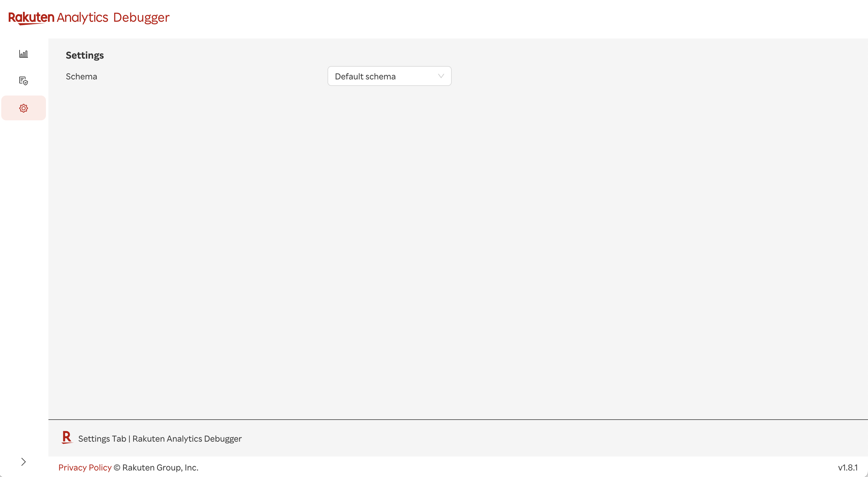
Task: Click the '© Rakuten Group, Inc.' text
Action: click(x=156, y=468)
